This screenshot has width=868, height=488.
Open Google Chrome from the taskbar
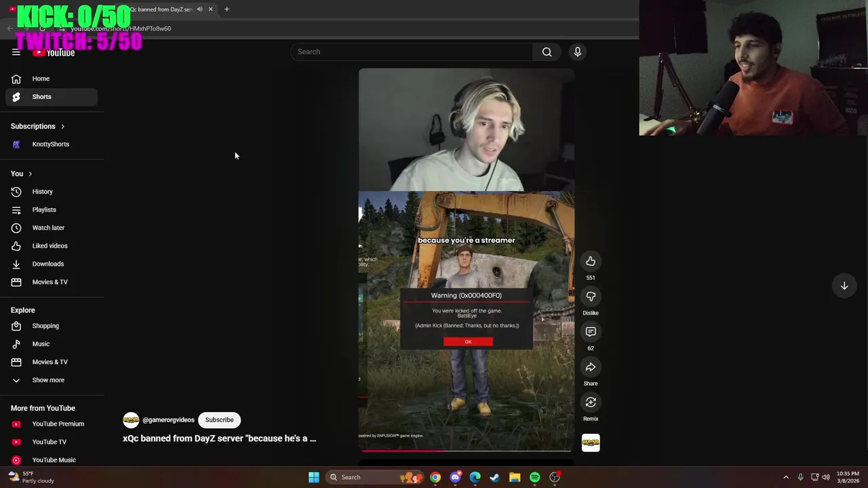click(435, 477)
